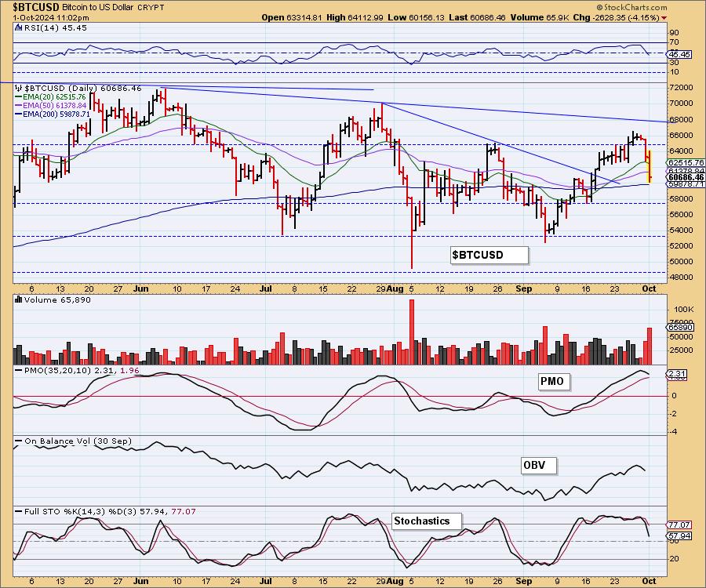
Task: Click the EMA(20) 62515.76 legend text
Action: coord(54,97)
